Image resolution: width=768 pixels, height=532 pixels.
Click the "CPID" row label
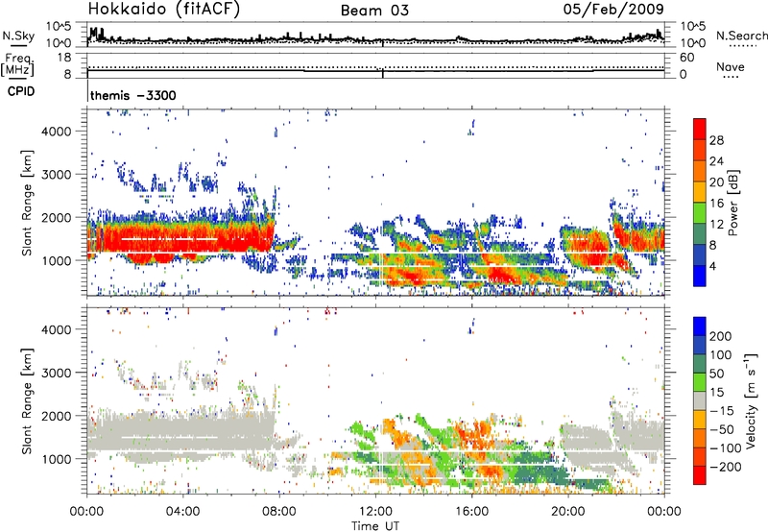[x=21, y=91]
